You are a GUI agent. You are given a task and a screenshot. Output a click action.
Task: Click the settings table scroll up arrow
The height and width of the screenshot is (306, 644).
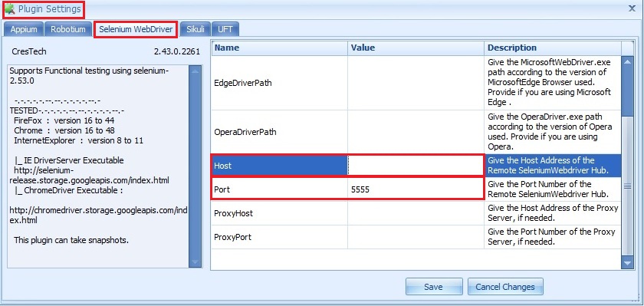pos(627,62)
